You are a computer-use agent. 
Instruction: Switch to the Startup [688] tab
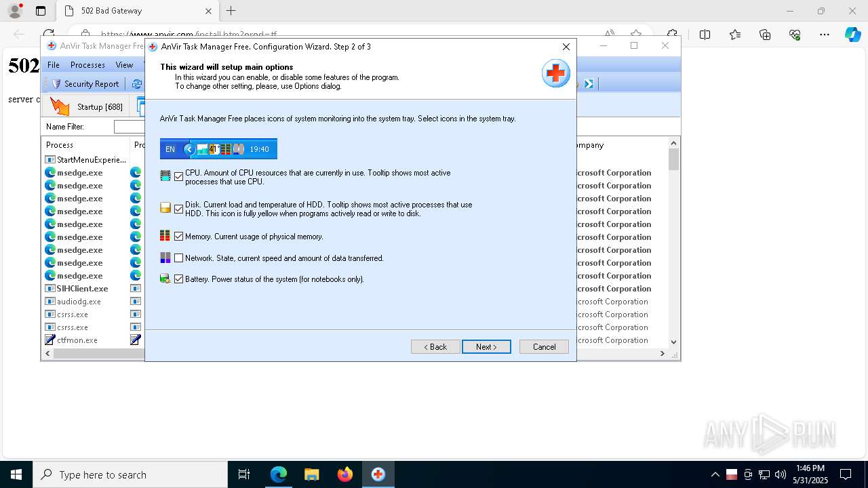87,106
